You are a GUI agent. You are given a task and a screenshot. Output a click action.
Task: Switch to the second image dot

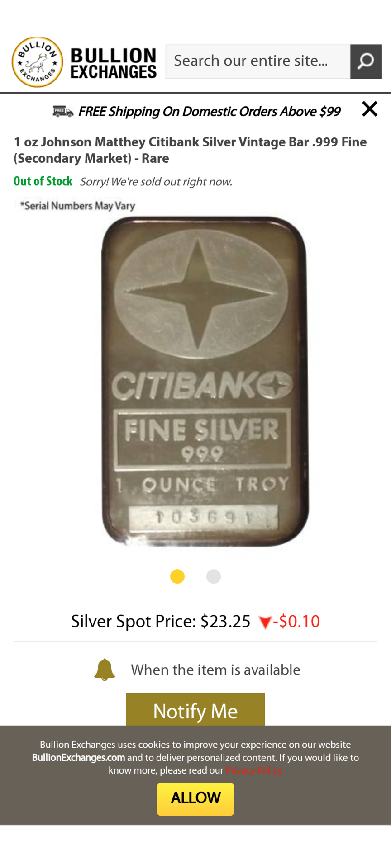(x=214, y=576)
